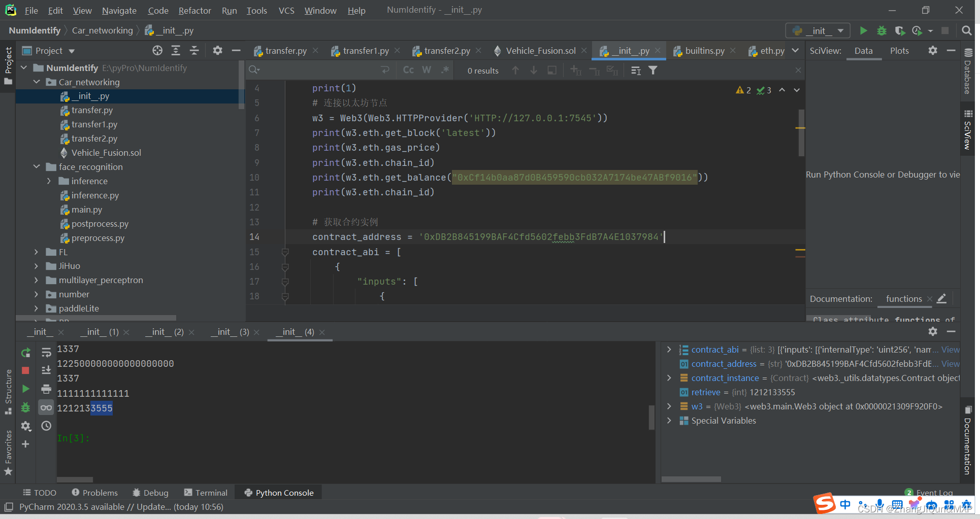Screen dimensions: 980x519
Task: Go to next search occurrence
Action: (x=534, y=70)
